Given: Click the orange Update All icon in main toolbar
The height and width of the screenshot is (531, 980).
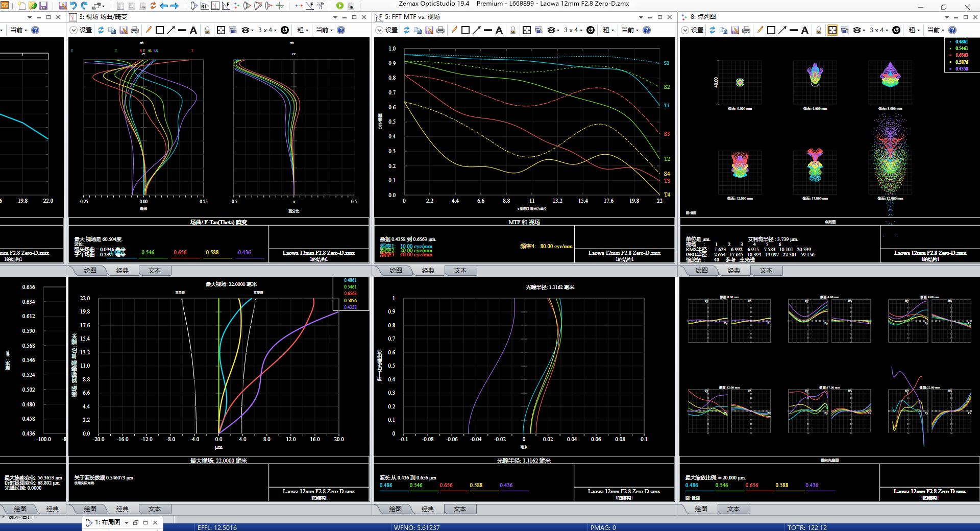Looking at the screenshot, I should tap(153, 6).
